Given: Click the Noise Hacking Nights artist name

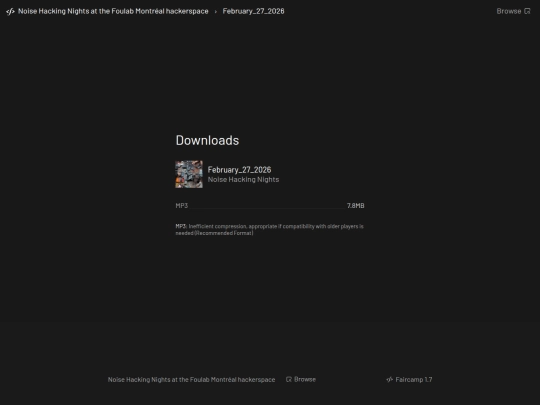Looking at the screenshot, I should [x=243, y=179].
